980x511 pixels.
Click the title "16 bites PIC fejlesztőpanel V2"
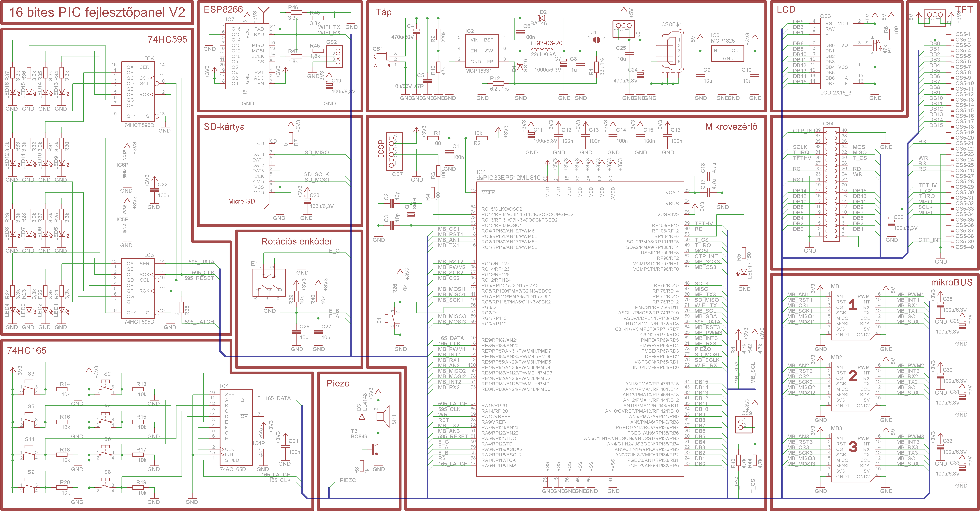(x=97, y=12)
